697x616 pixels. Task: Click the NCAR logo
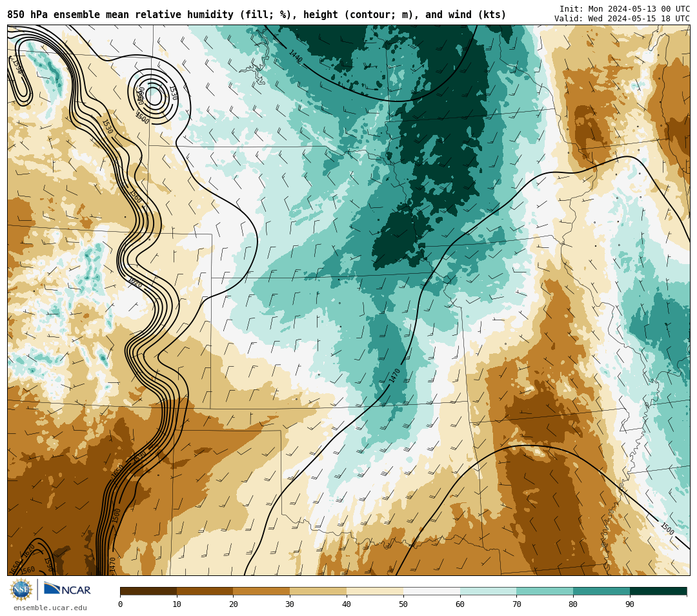67,590
